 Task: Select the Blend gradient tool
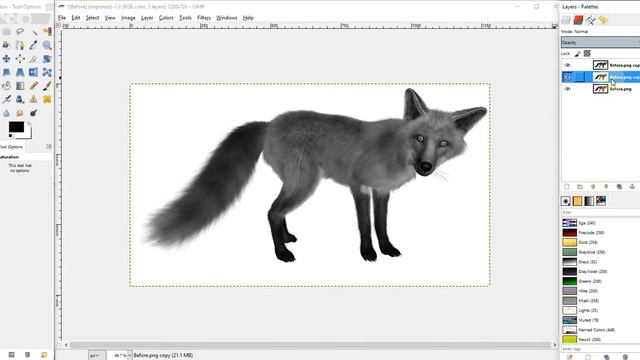click(x=20, y=86)
